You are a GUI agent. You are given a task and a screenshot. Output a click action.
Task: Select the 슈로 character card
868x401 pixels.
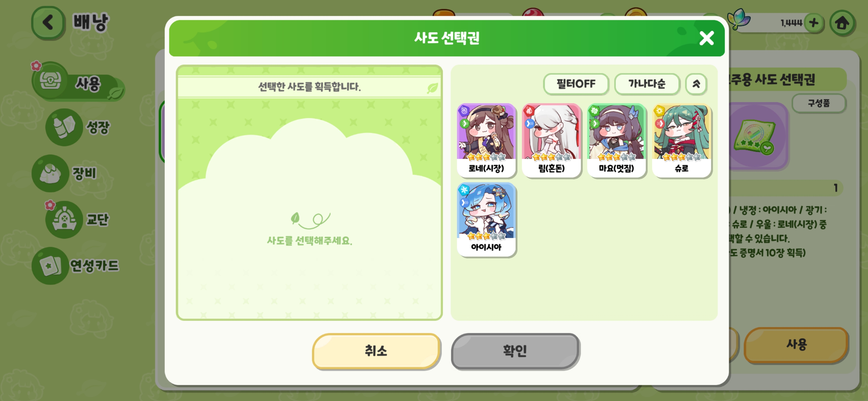point(681,140)
